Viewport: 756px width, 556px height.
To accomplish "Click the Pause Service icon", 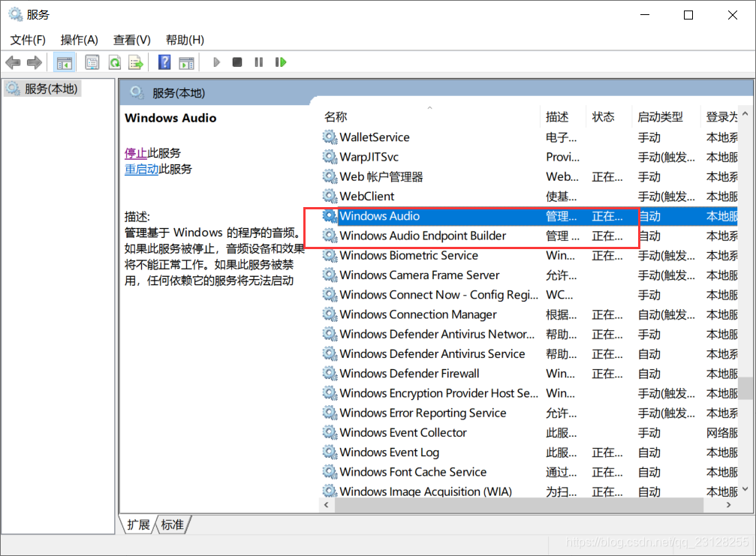I will (x=259, y=62).
